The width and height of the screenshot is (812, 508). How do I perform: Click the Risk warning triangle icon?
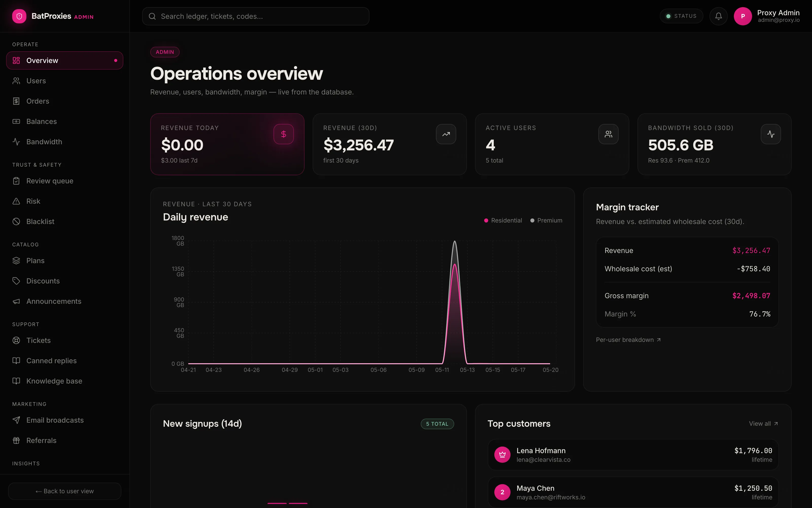pos(16,201)
